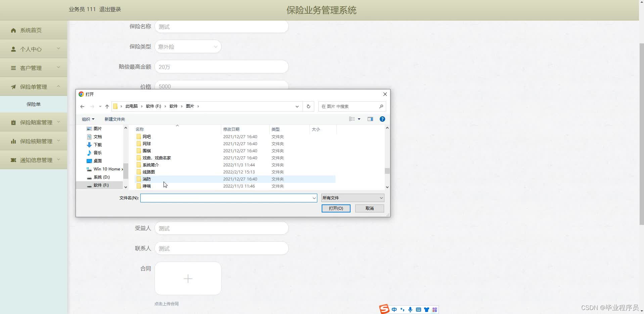Go back in the file dialog

(82, 107)
